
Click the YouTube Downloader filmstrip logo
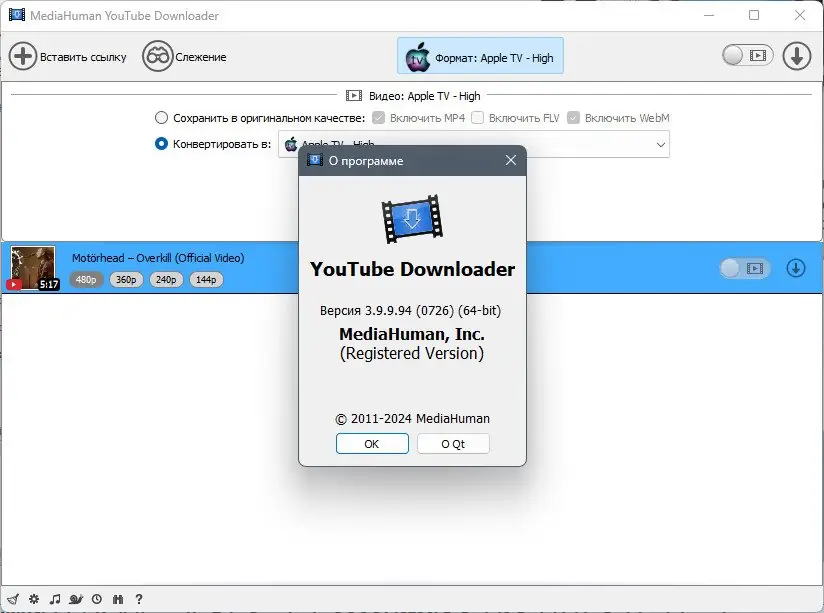[411, 219]
